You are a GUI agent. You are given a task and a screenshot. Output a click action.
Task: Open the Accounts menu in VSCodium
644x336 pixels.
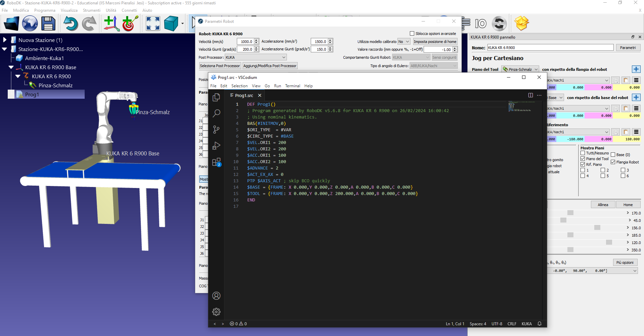tap(216, 296)
